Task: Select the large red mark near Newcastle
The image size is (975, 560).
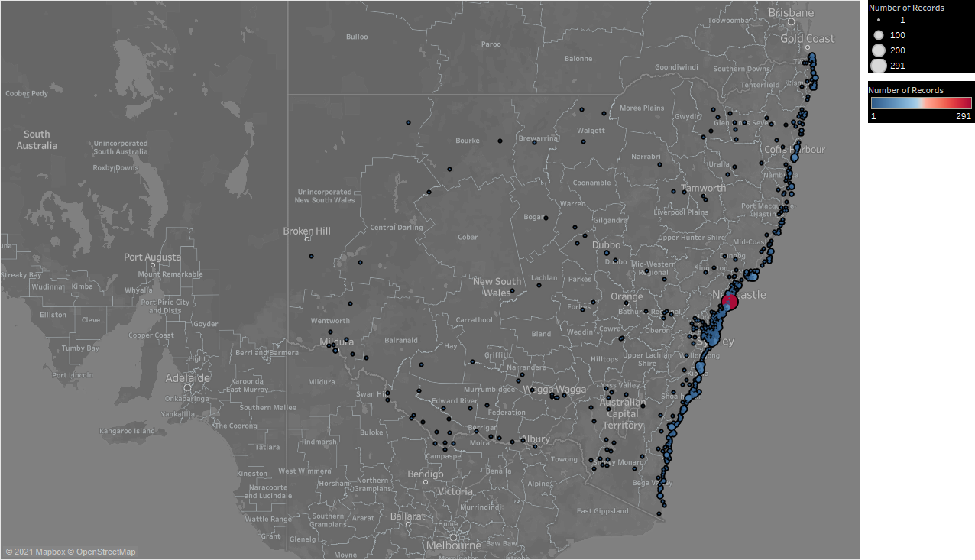Action: 730,303
